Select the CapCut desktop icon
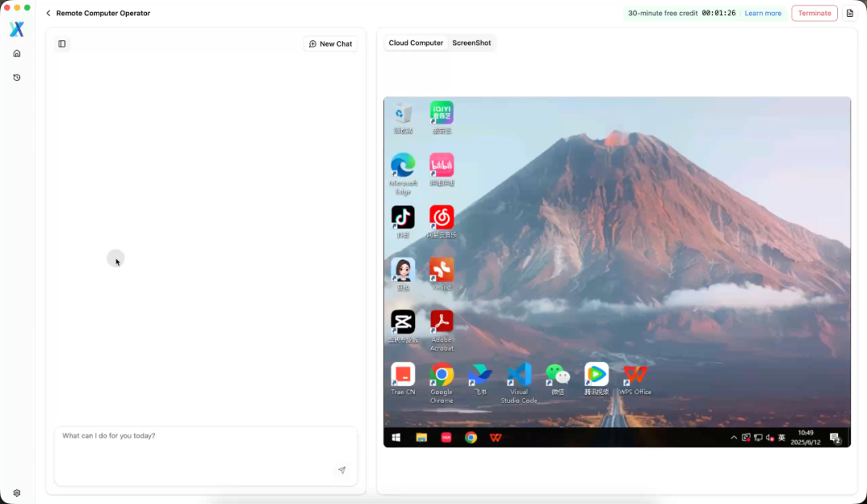This screenshot has height=504, width=867. point(403,327)
